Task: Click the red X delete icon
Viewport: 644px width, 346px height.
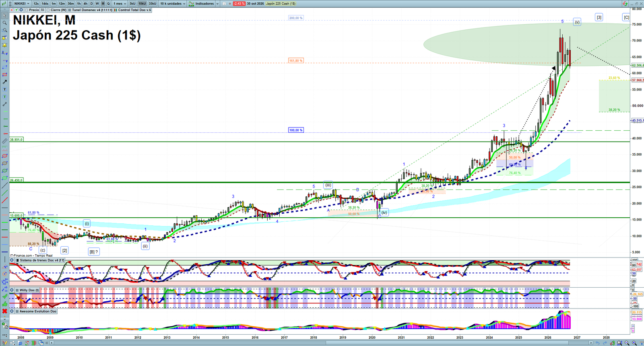Action: (x=5, y=311)
